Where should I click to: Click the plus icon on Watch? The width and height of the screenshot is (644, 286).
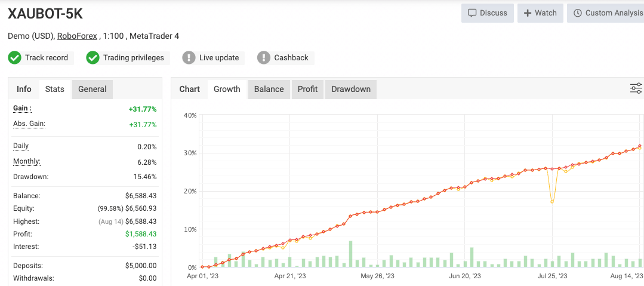click(x=528, y=13)
